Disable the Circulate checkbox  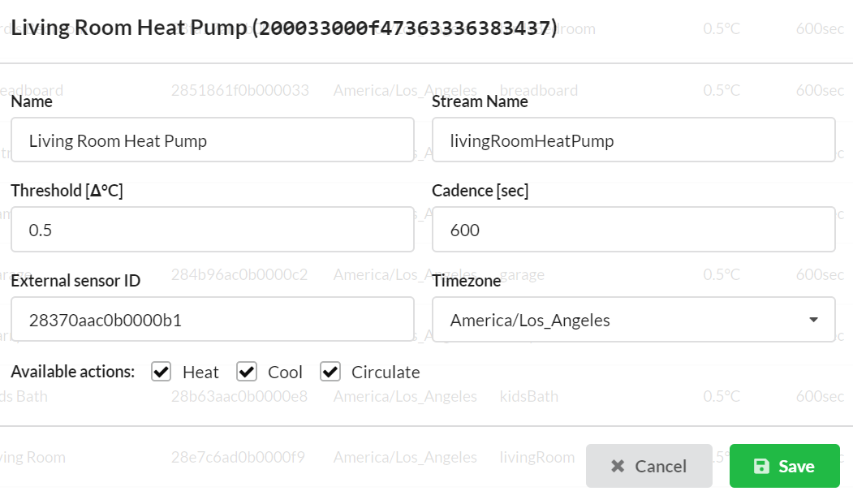330,372
